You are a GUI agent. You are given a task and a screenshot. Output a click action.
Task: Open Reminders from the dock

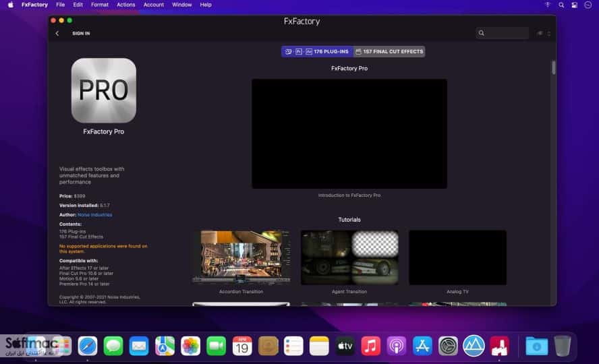[294, 346]
